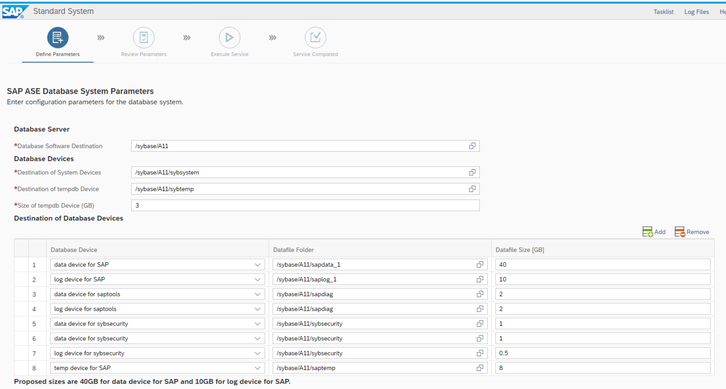Click the 'Destination of Database Devices' heading
The height and width of the screenshot is (389, 726).
click(x=69, y=218)
